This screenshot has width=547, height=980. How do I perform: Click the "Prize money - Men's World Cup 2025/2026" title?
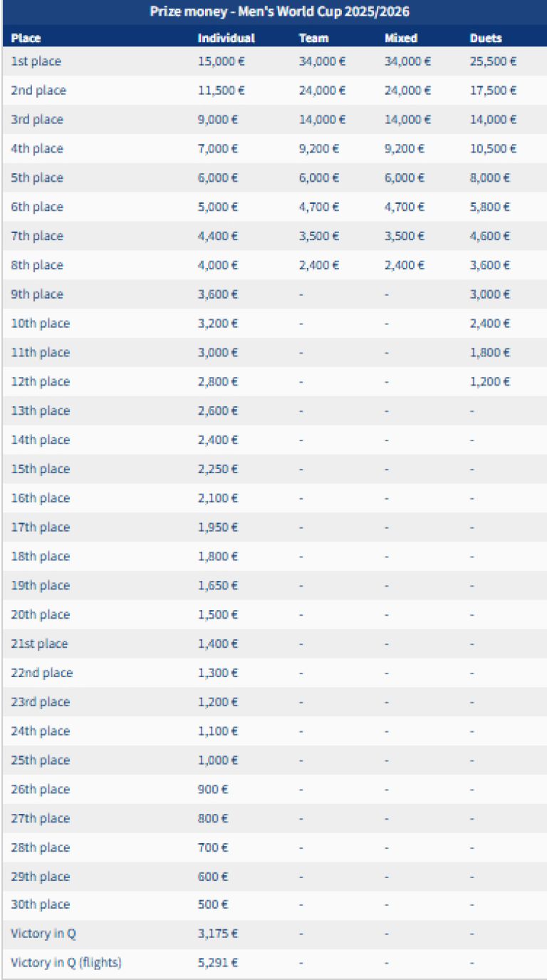pos(279,12)
